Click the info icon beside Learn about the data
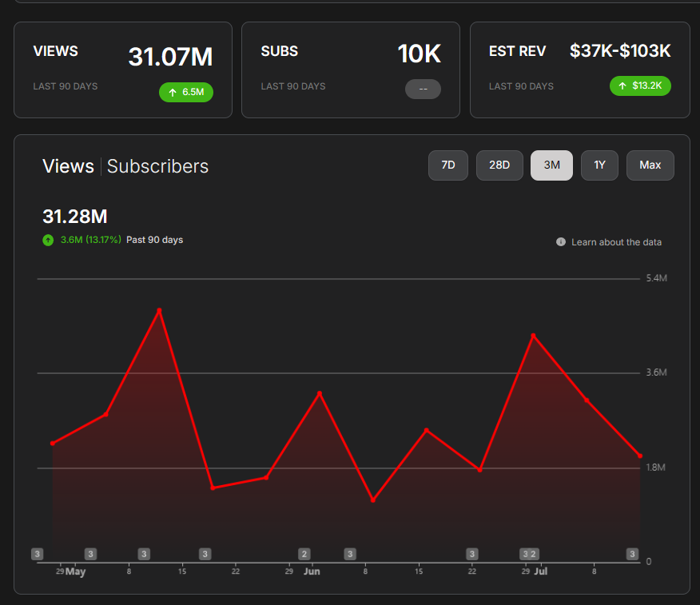The image size is (700, 605). [x=561, y=242]
